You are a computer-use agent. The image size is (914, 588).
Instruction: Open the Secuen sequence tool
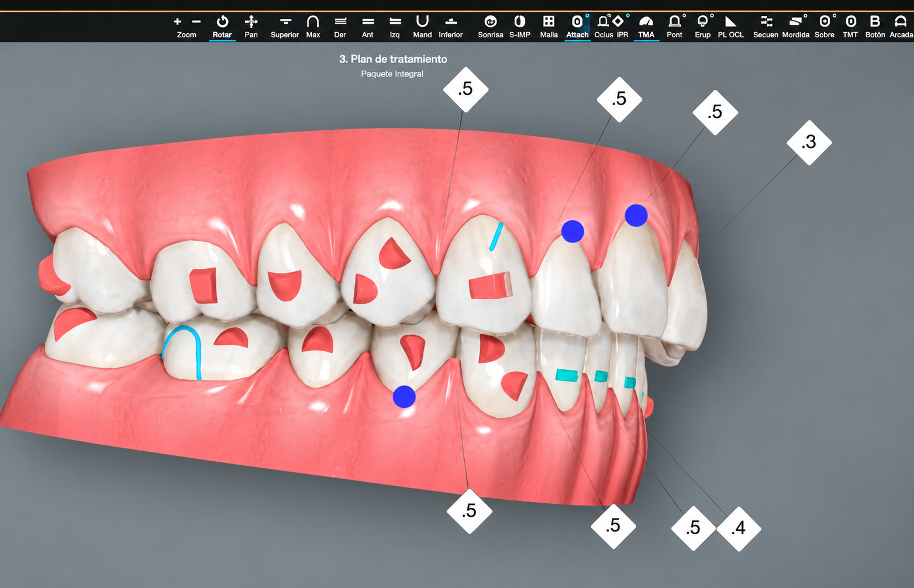pos(765,27)
